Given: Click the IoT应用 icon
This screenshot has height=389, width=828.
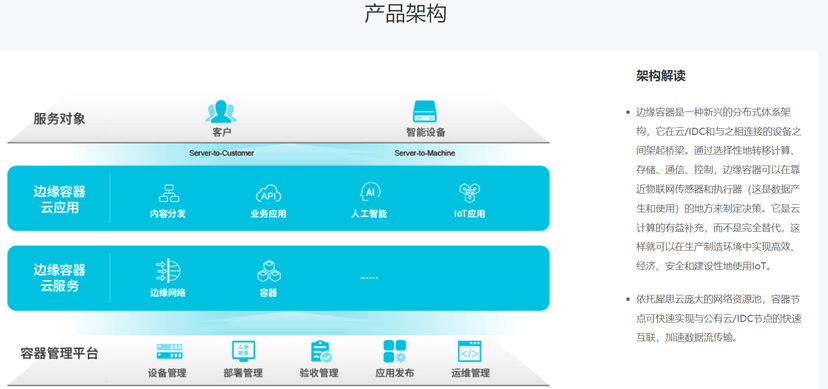Looking at the screenshot, I should pyautogui.click(x=469, y=193).
